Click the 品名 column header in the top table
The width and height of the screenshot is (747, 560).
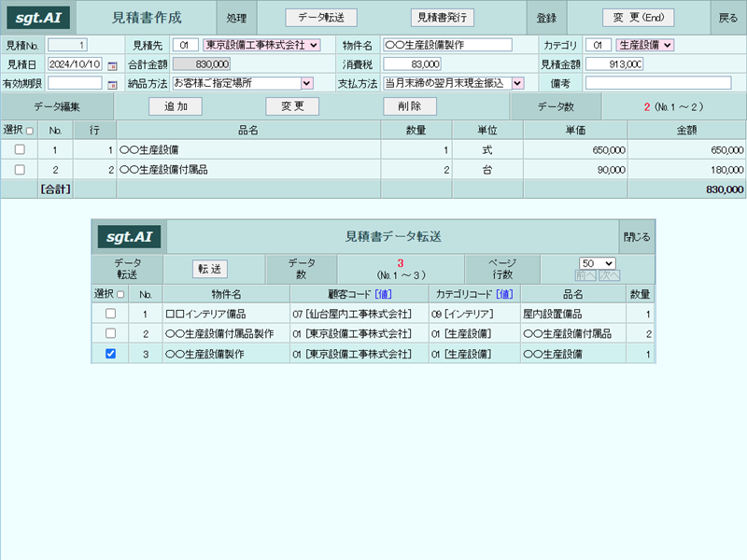(248, 130)
